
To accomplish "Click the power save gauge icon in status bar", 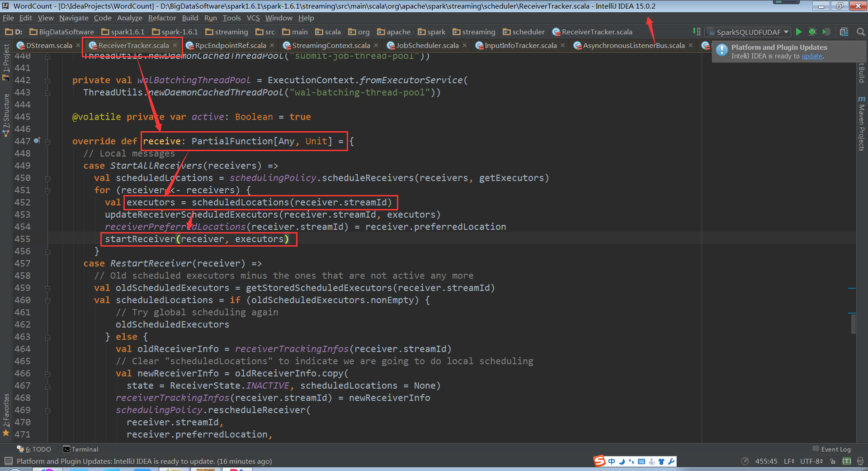I will (x=745, y=461).
